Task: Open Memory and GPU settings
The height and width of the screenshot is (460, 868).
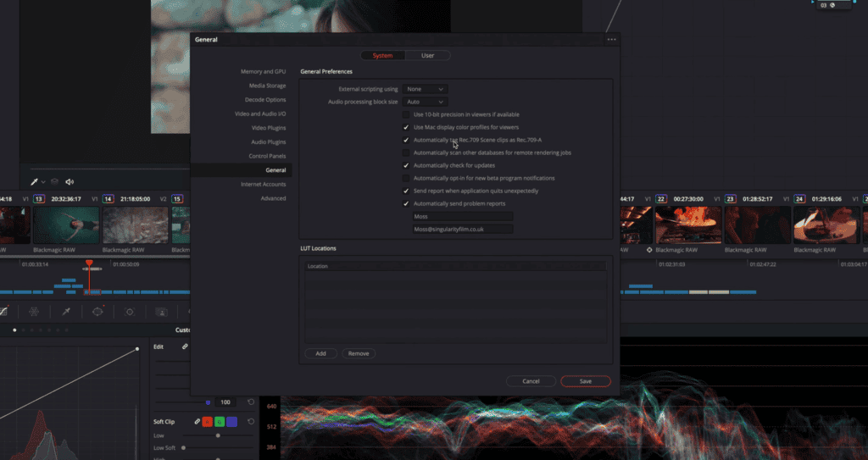Action: [x=263, y=71]
